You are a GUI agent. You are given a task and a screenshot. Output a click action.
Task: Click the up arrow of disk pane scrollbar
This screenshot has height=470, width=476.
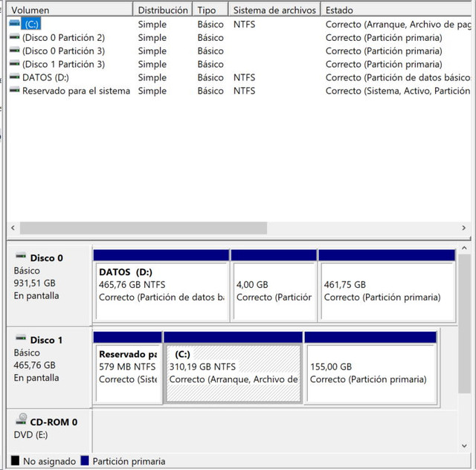pos(464,248)
